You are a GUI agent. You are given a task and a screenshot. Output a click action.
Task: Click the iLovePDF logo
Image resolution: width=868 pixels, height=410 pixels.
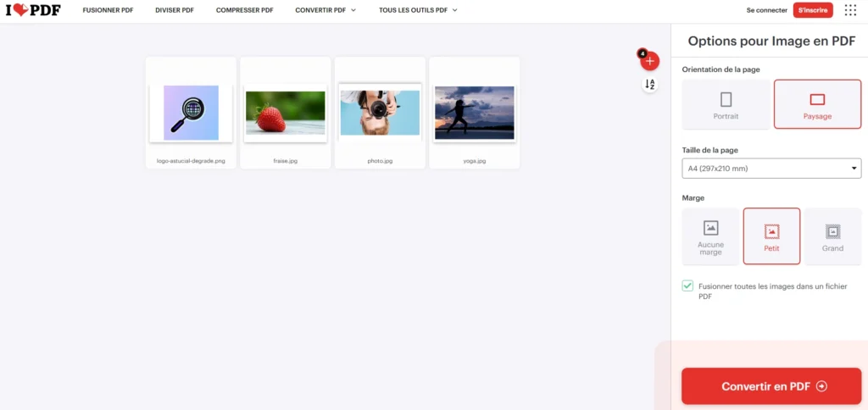(x=33, y=10)
